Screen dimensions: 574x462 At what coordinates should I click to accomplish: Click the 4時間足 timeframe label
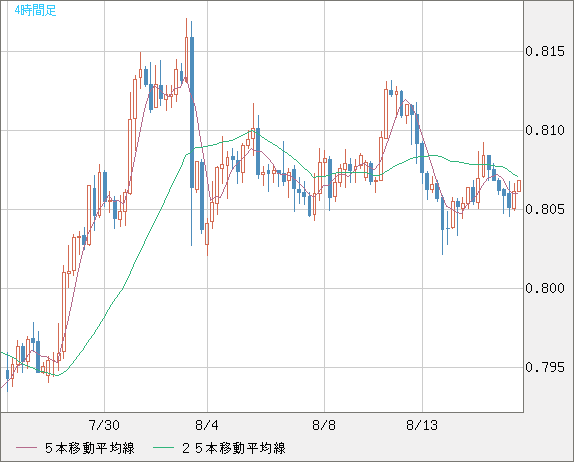click(36, 10)
